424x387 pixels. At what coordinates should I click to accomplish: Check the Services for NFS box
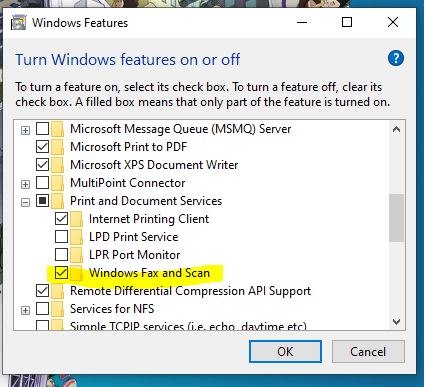42,308
